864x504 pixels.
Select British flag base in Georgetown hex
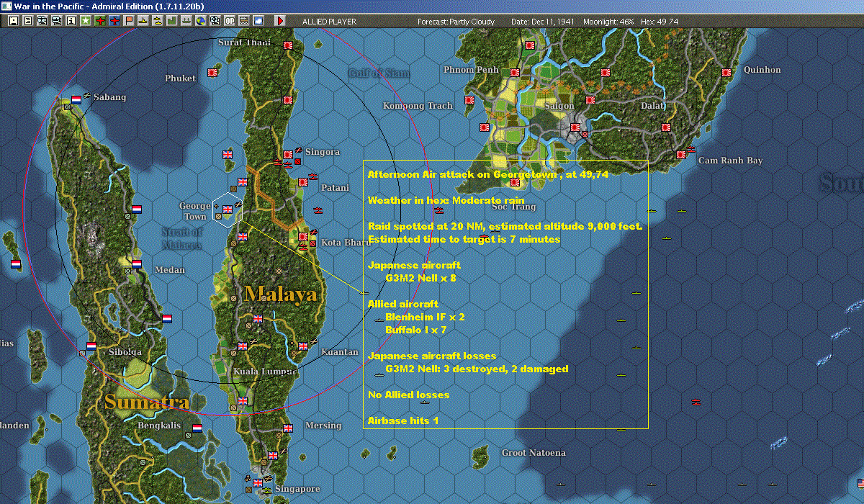228,210
